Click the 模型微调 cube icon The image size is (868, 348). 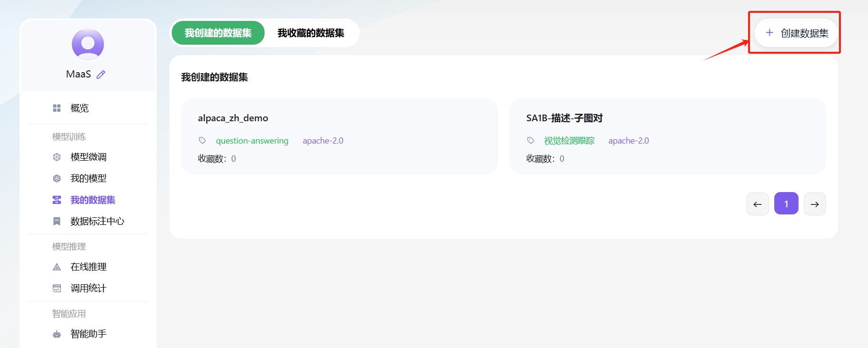click(x=57, y=157)
